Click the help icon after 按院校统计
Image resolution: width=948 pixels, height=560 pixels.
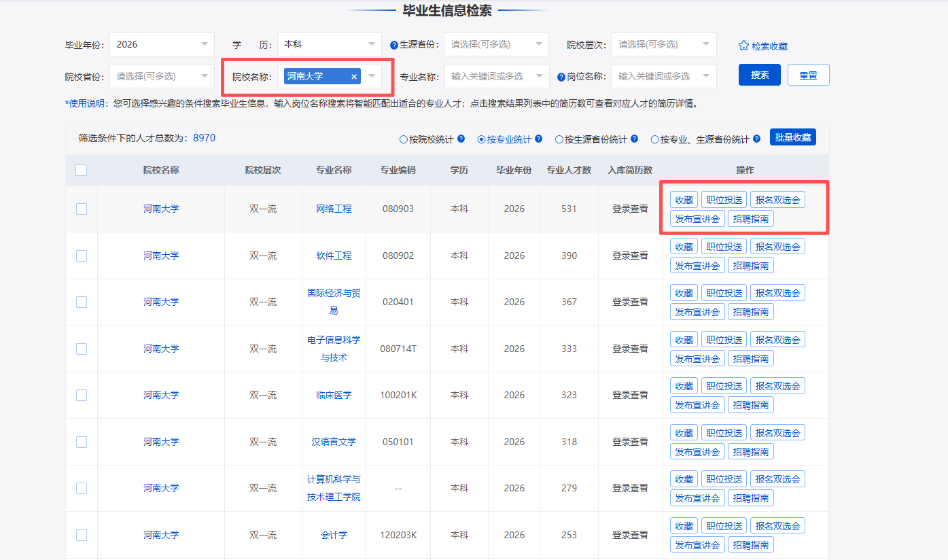click(461, 139)
